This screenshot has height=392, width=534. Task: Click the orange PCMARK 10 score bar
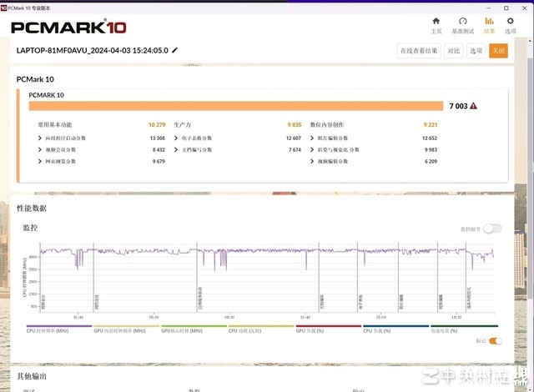pos(236,106)
